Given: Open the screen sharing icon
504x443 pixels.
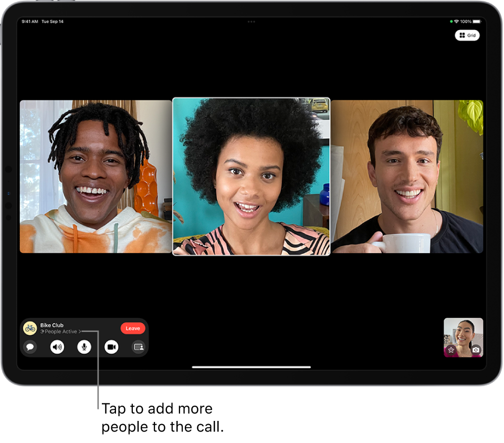Looking at the screenshot, I should pos(139,347).
